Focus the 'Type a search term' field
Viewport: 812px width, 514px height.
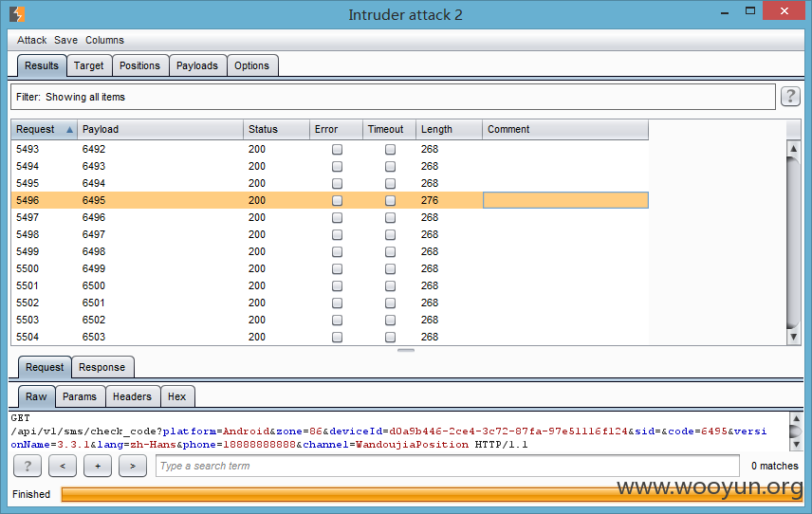point(448,466)
